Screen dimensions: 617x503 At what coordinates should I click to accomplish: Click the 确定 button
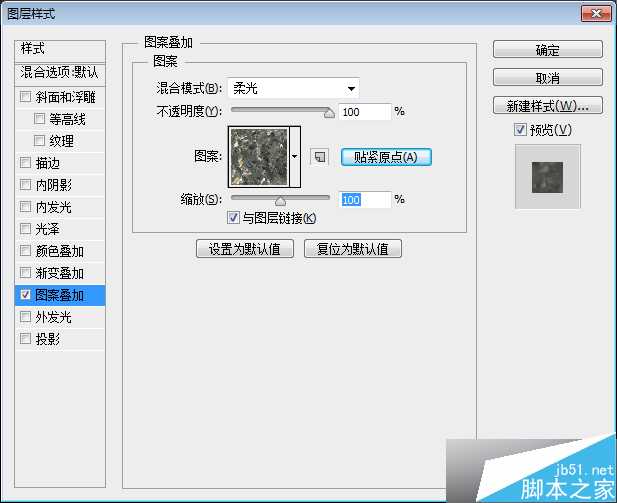click(x=547, y=50)
